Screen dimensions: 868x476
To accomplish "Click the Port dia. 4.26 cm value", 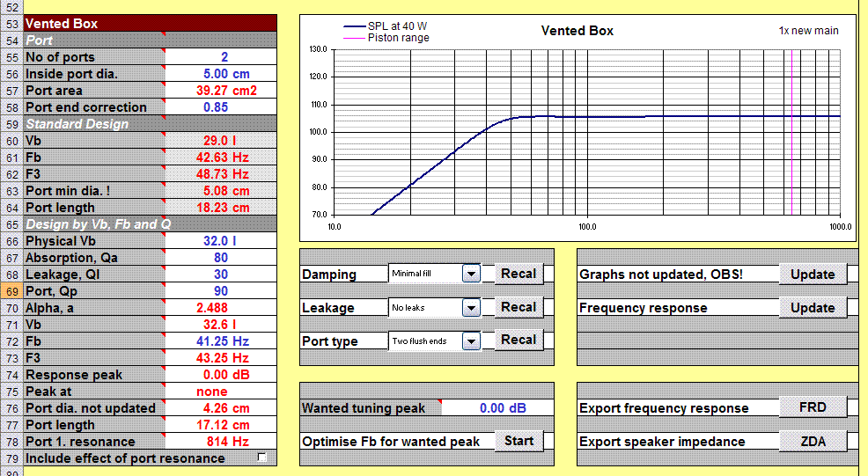I will [221, 408].
